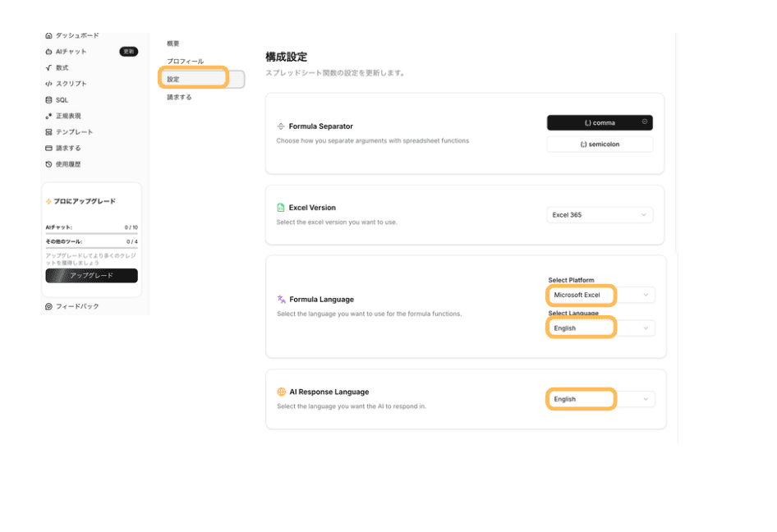The image size is (777, 532).
Task: Expand the Select Platform Microsoft Excel dropdown
Action: 601,295
